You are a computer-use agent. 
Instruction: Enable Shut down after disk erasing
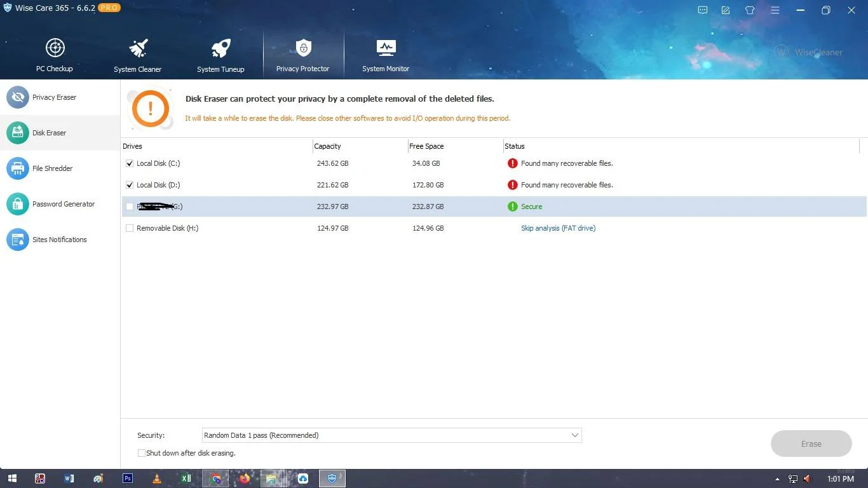point(141,453)
